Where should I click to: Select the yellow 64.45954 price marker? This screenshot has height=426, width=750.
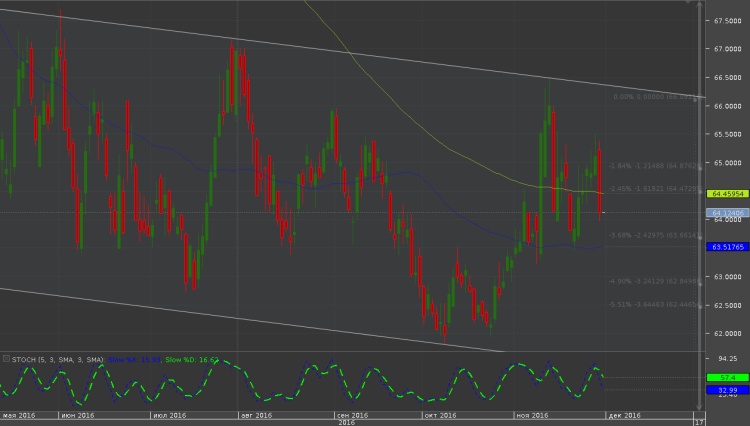728,194
